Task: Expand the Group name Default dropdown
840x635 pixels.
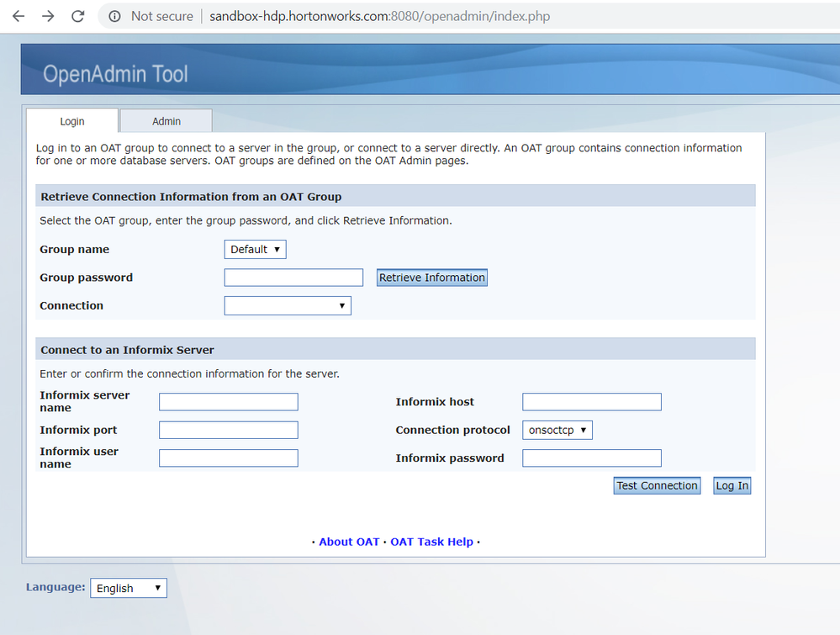Action: pyautogui.click(x=255, y=249)
